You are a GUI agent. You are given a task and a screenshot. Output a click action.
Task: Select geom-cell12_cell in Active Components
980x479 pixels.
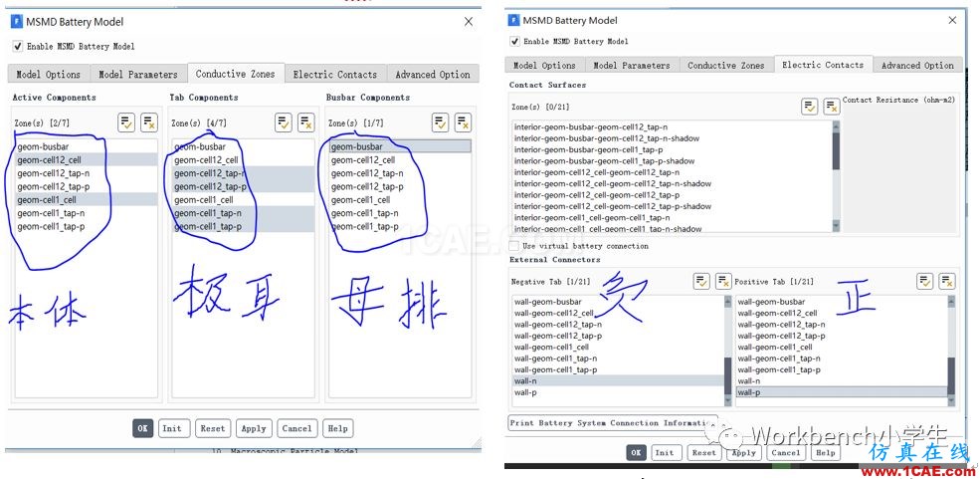87,160
